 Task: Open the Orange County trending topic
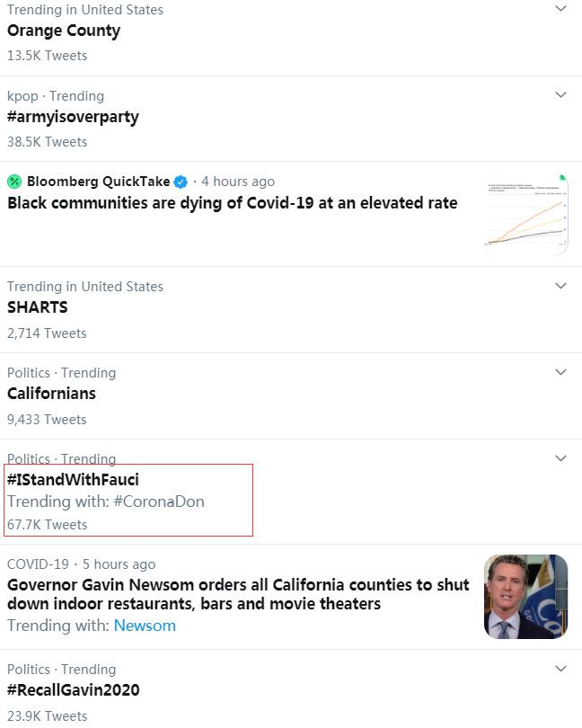click(x=64, y=31)
